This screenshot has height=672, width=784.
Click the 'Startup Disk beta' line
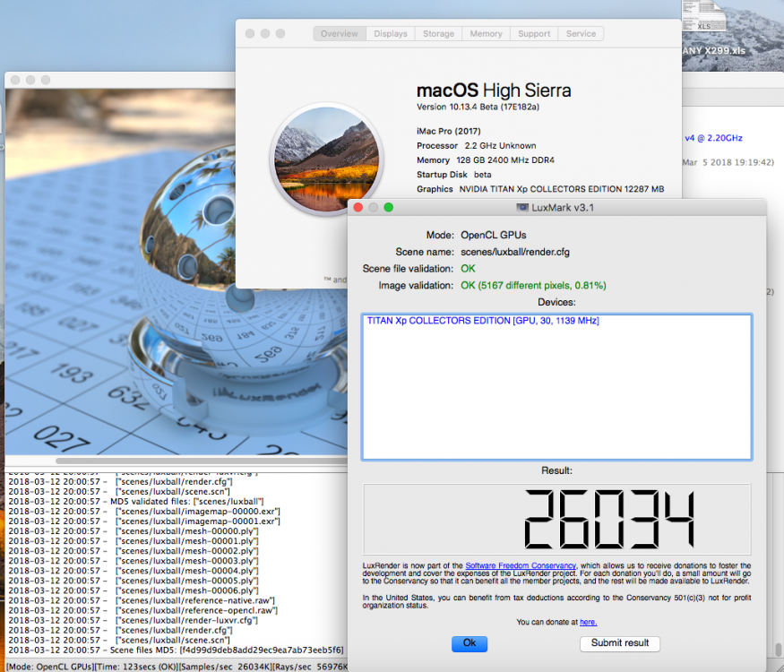click(454, 175)
